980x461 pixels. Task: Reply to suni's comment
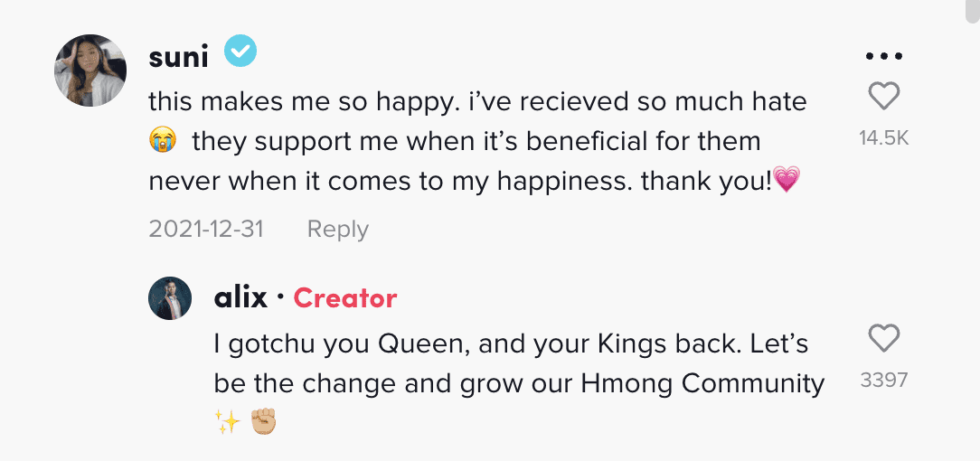pyautogui.click(x=337, y=230)
